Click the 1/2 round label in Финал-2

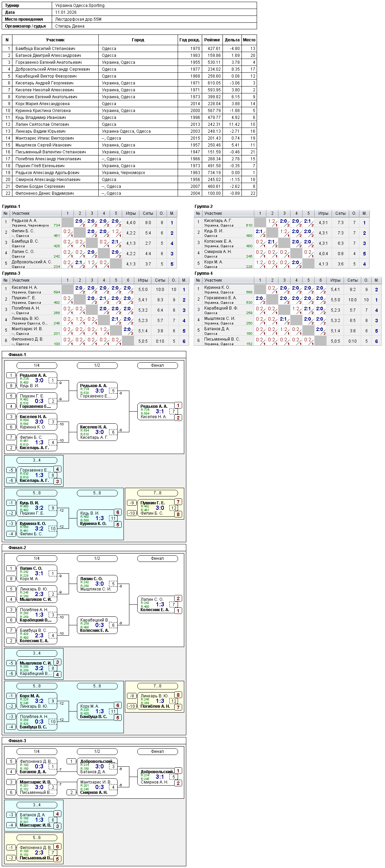[x=97, y=558]
